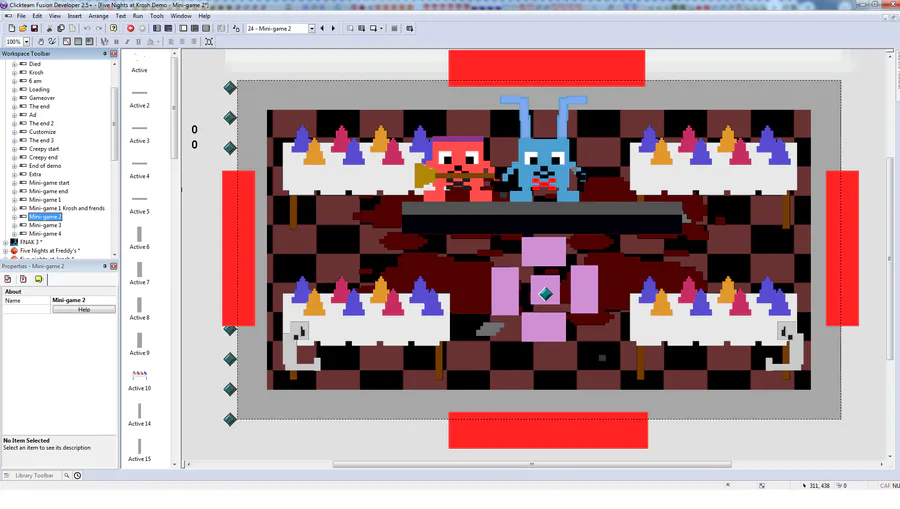
Task: Select the center diamond marker on pink square
Action: coord(545,294)
